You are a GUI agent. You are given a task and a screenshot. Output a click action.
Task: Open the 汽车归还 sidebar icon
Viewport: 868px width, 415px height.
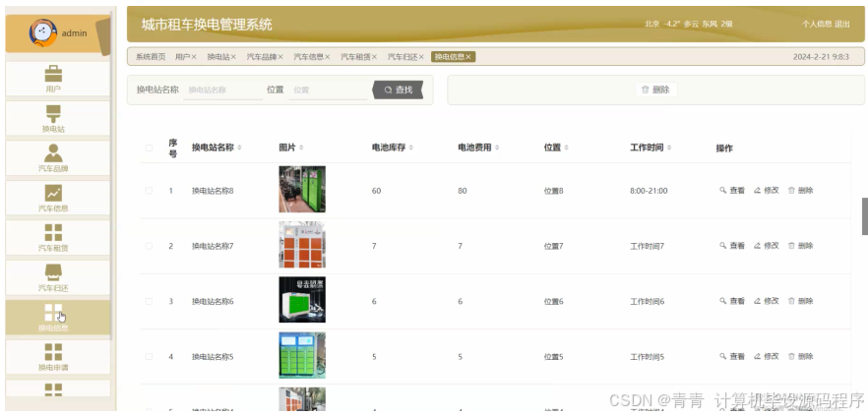tap(53, 272)
